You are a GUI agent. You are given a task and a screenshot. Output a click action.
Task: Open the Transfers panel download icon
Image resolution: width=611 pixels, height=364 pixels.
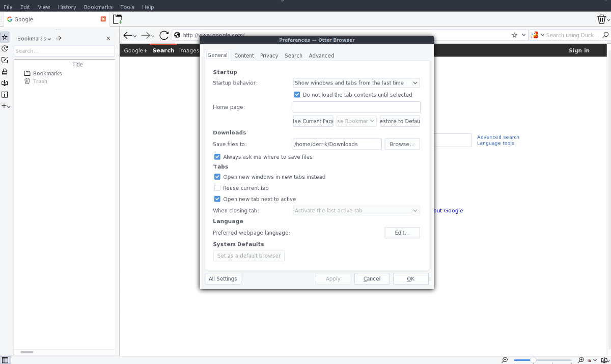point(5,83)
